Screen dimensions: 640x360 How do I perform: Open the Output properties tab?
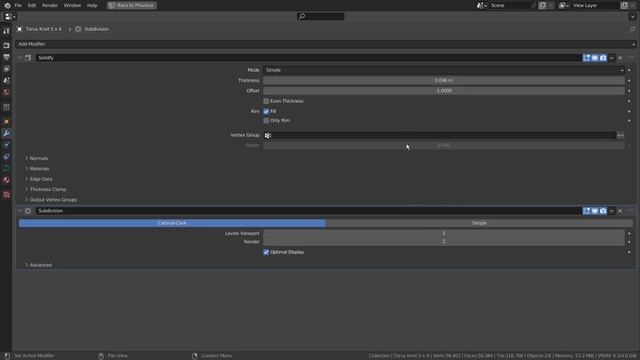(x=6, y=57)
